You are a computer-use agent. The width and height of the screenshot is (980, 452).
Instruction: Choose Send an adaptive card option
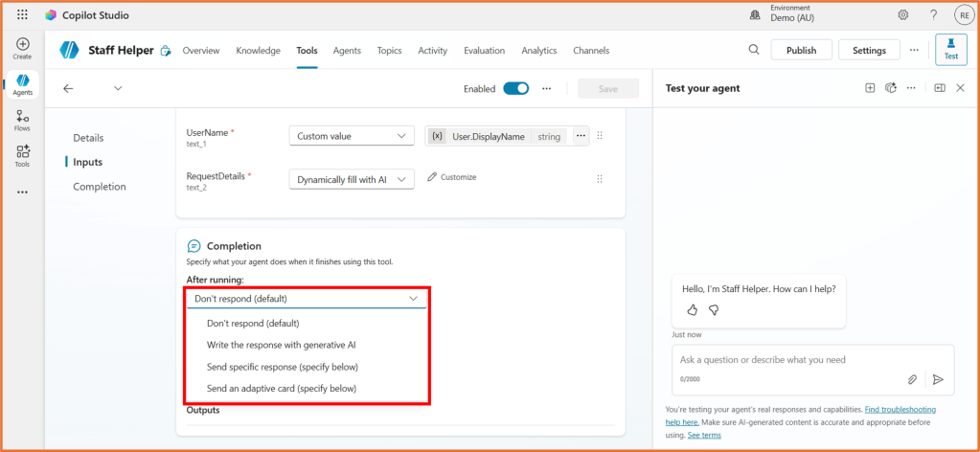282,389
